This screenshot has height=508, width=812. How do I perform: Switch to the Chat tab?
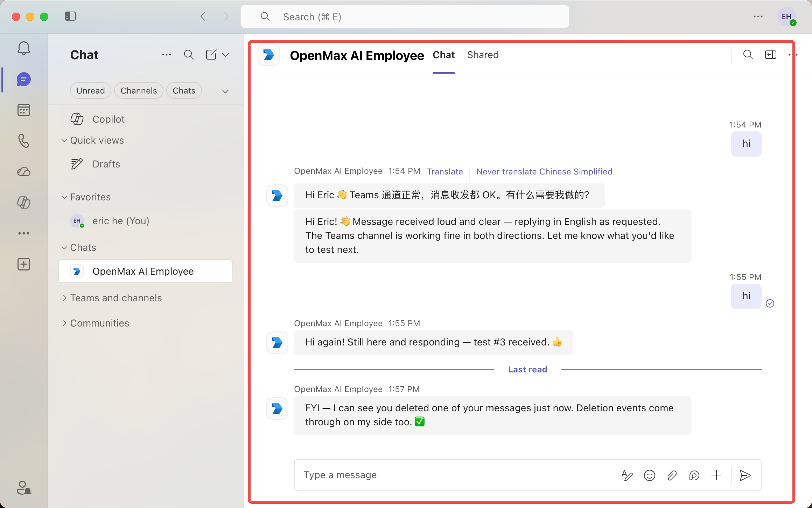(x=443, y=55)
